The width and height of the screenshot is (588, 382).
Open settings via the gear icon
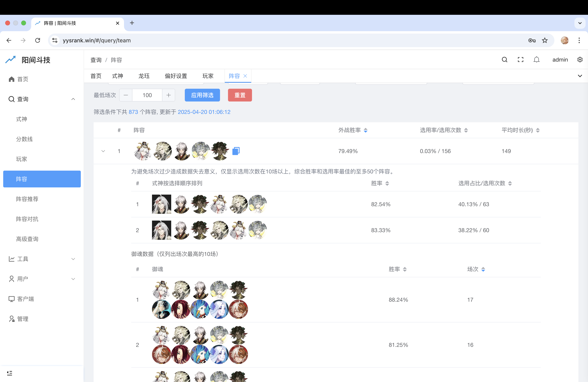[580, 60]
